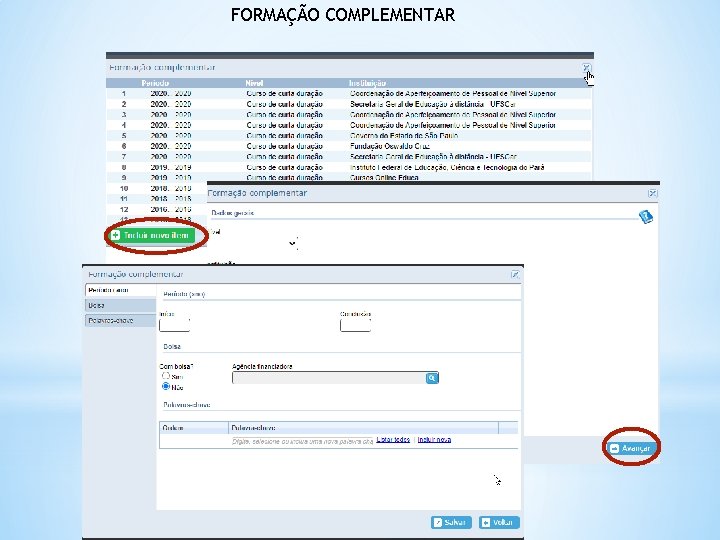Select the Sim radio for Com bolsa
The width and height of the screenshot is (720, 540).
pyautogui.click(x=166, y=376)
